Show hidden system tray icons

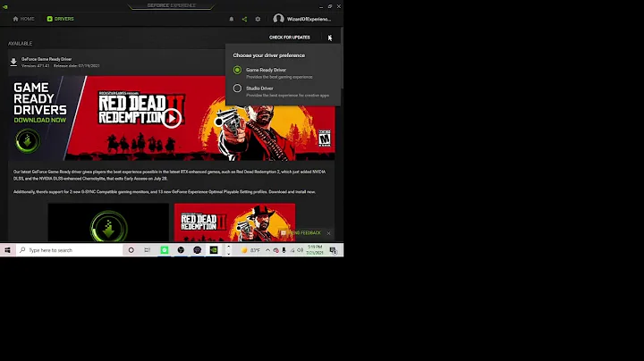pos(267,250)
